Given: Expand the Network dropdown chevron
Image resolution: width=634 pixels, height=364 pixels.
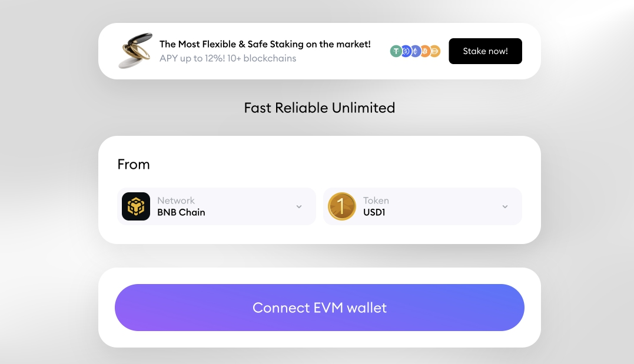Looking at the screenshot, I should 299,206.
